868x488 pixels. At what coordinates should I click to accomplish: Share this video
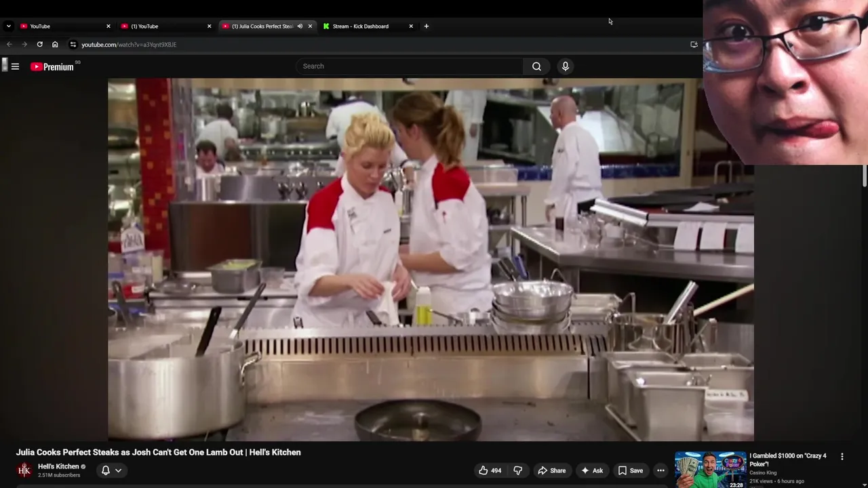pos(551,470)
